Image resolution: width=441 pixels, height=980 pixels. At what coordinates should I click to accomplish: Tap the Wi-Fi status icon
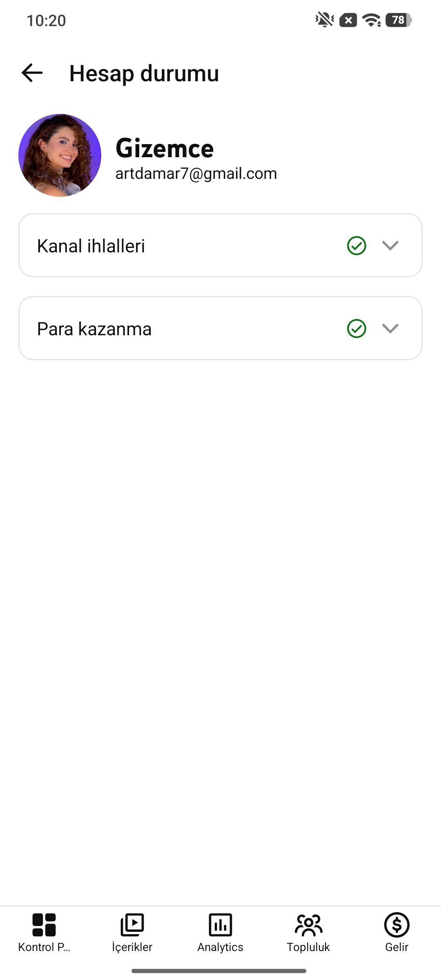[372, 20]
